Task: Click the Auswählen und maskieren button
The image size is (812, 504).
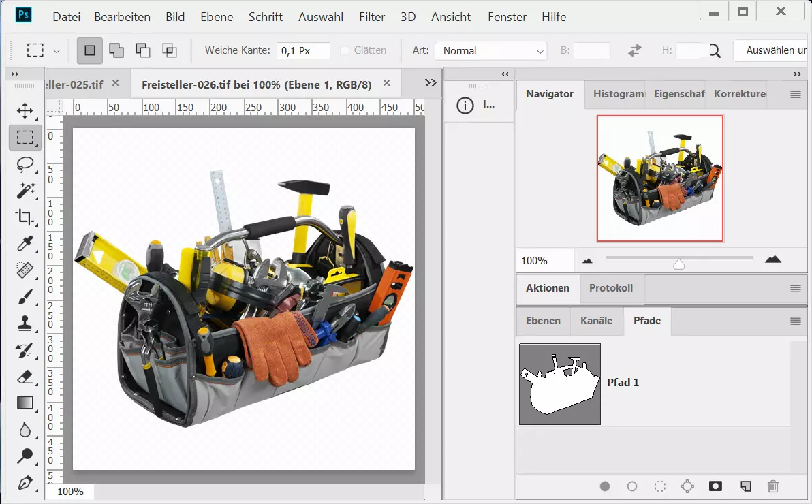Action: pyautogui.click(x=771, y=50)
